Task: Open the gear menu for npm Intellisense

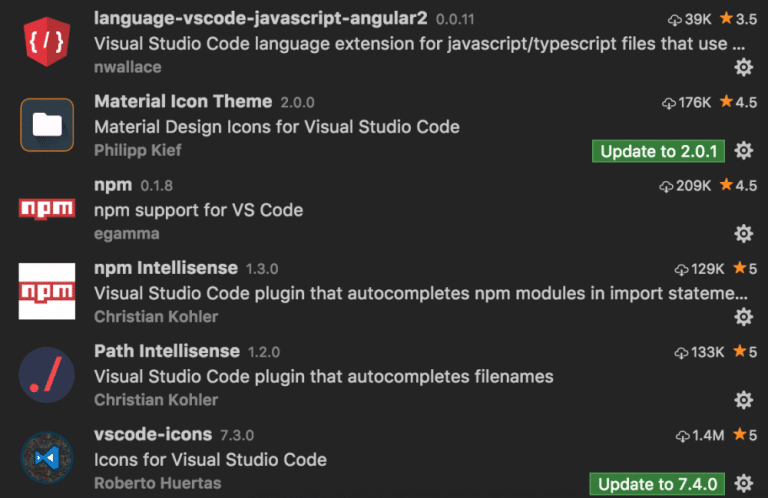Action: [x=744, y=317]
